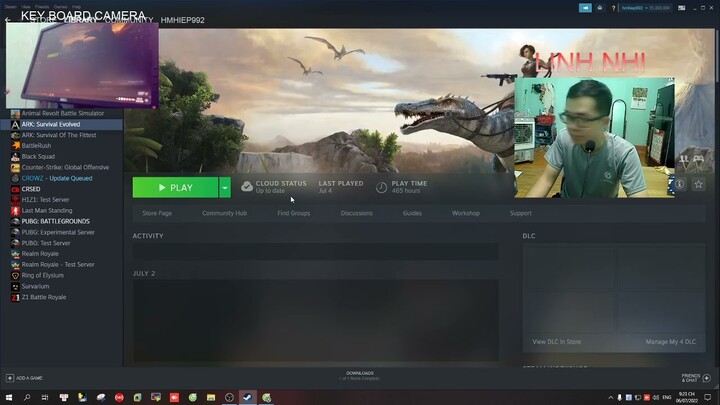Start ARK with the green PLAY button
720x405 pixels.
[175, 187]
